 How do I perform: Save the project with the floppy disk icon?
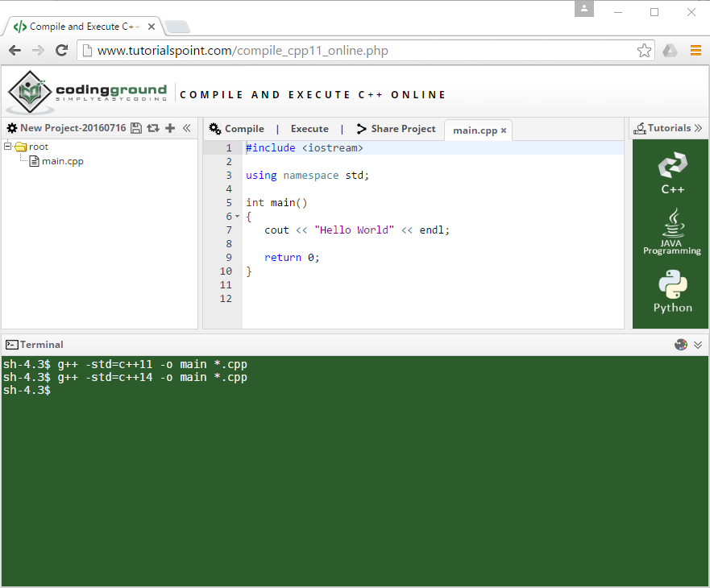coord(136,128)
